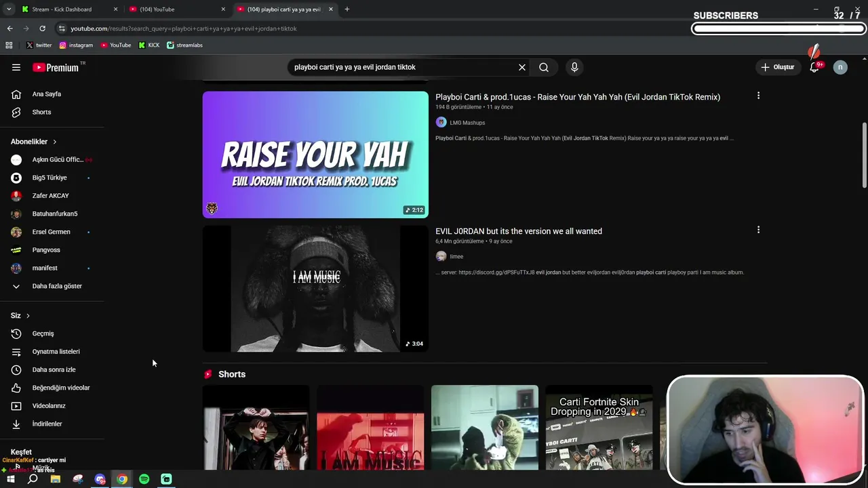Open the YouTube hamburger guide menu
This screenshot has height=488, width=868.
pyautogui.click(x=16, y=67)
